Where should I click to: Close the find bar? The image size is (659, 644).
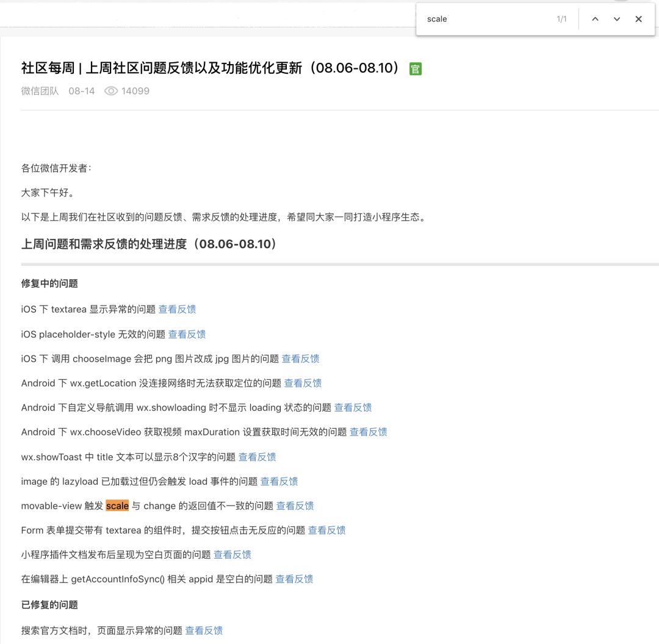coord(638,19)
